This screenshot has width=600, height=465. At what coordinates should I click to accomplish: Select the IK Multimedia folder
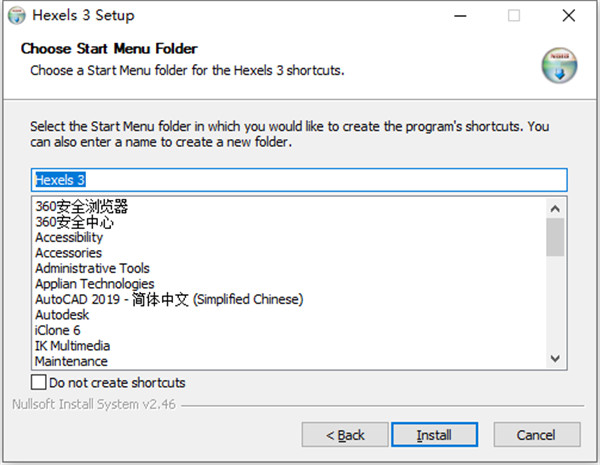click(73, 346)
